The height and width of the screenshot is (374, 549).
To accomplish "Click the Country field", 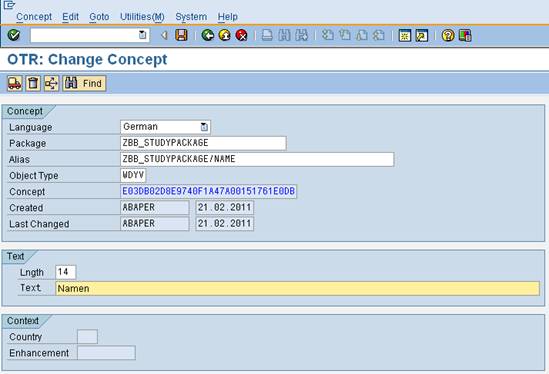I will pos(87,337).
